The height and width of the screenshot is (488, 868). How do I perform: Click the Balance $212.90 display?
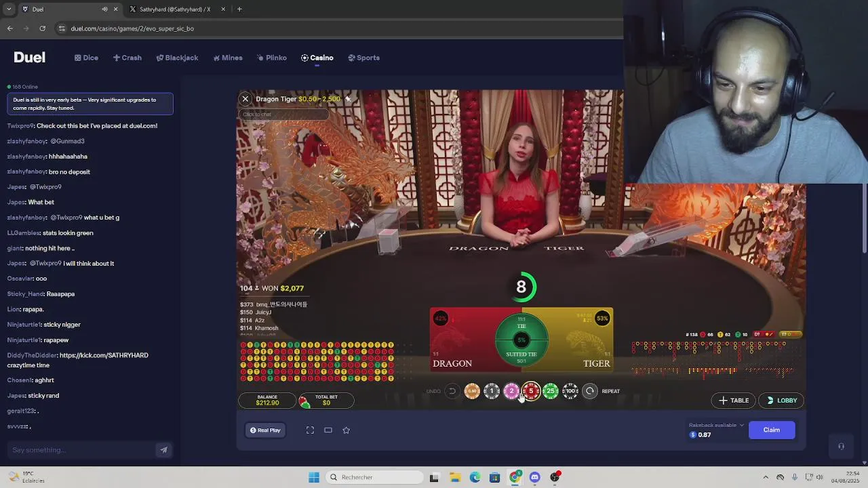pyautogui.click(x=267, y=401)
